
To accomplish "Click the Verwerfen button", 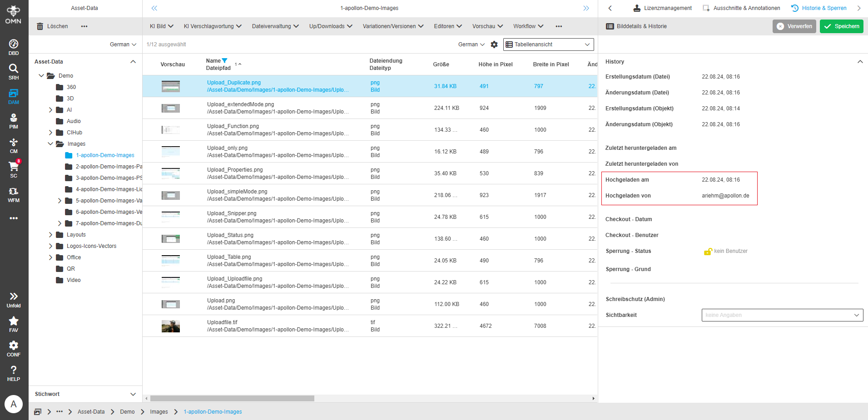I will (794, 26).
